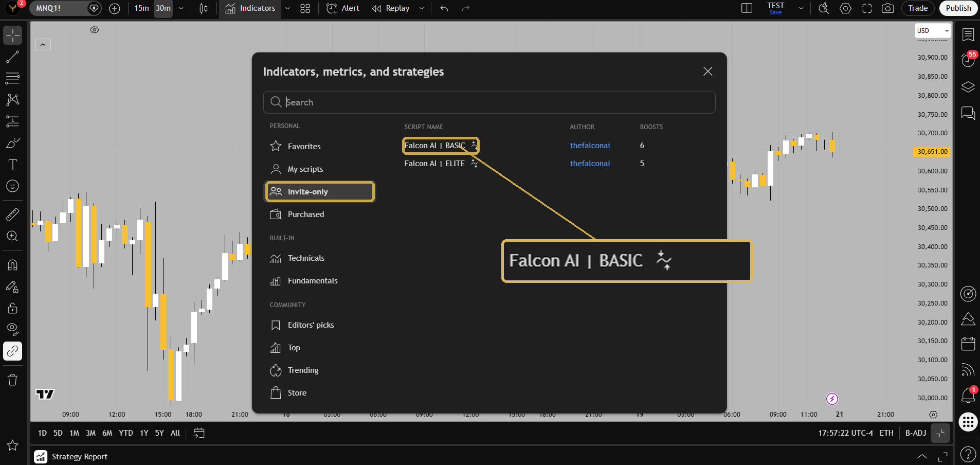Click the trash remove objects icon
This screenshot has width=980, height=465.
12,380
